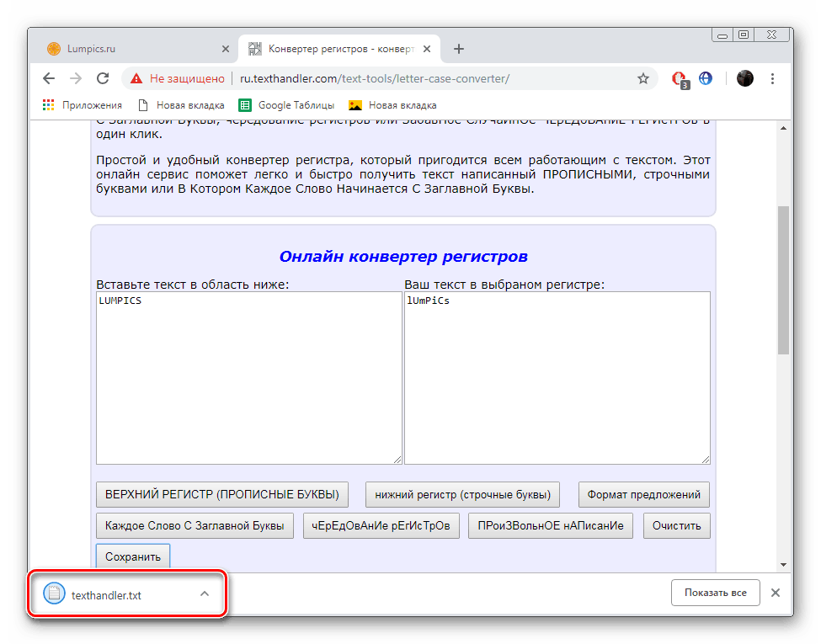Open the downloaded texthandler.txt file
The image size is (821, 644).
coord(106,595)
